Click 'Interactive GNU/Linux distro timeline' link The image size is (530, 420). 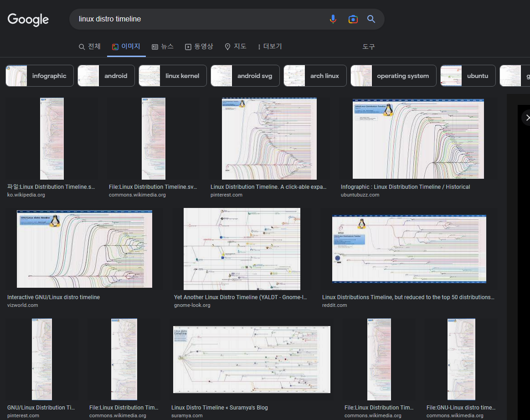click(x=53, y=297)
